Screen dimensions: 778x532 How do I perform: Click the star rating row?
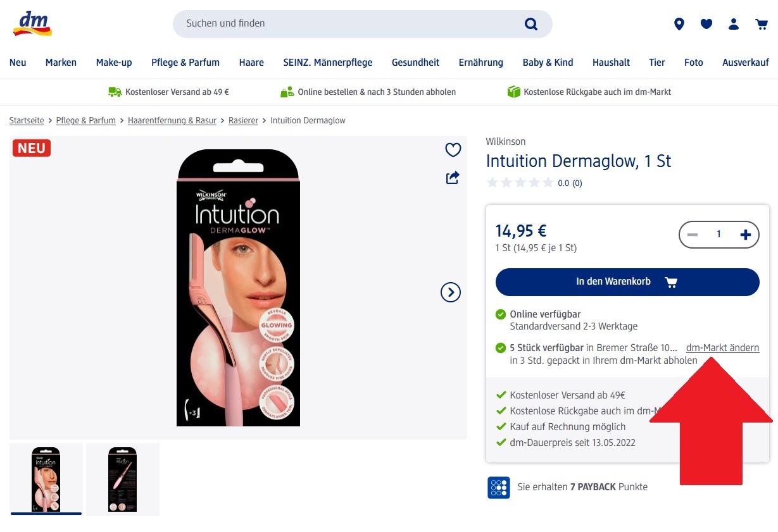coord(534,183)
